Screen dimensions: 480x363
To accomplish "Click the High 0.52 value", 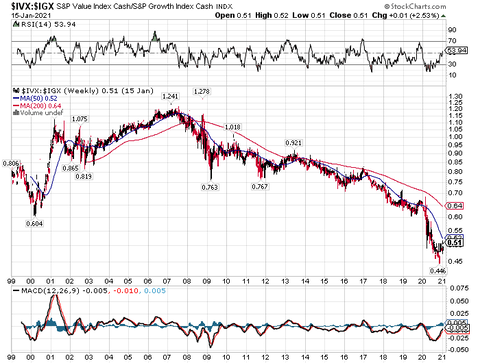I will click(x=272, y=15).
